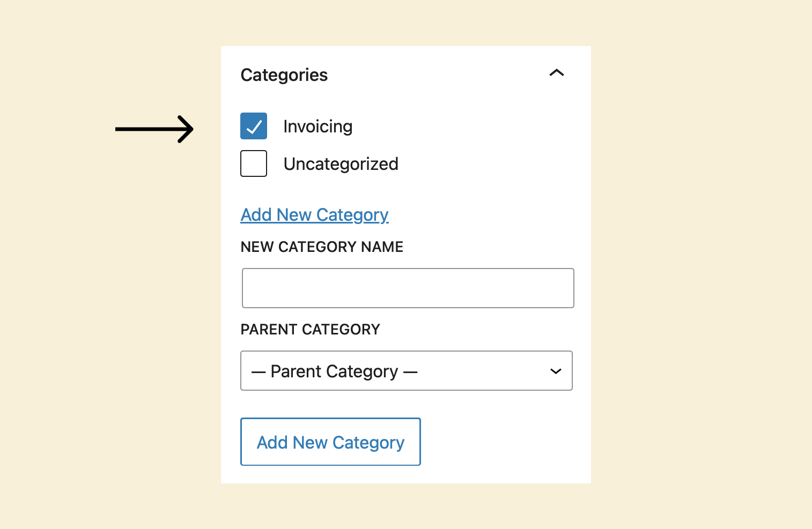Click the arrowhead tip of the pointer arrow
The height and width of the screenshot is (529, 812).
tap(190, 129)
